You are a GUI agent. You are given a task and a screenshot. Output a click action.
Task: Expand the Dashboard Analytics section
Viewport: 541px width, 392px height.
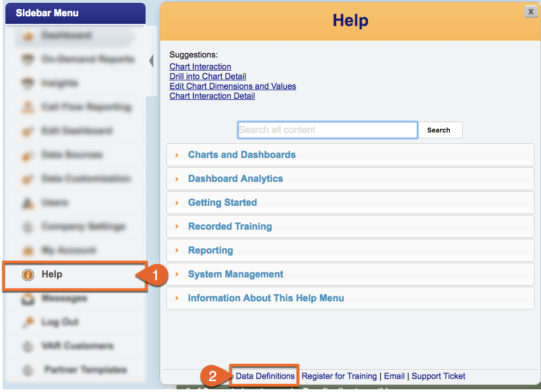(235, 179)
